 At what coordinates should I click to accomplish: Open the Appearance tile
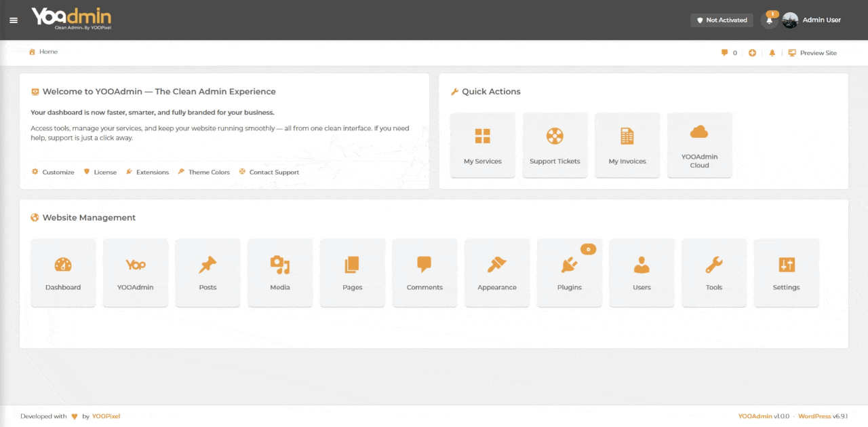pos(497,272)
